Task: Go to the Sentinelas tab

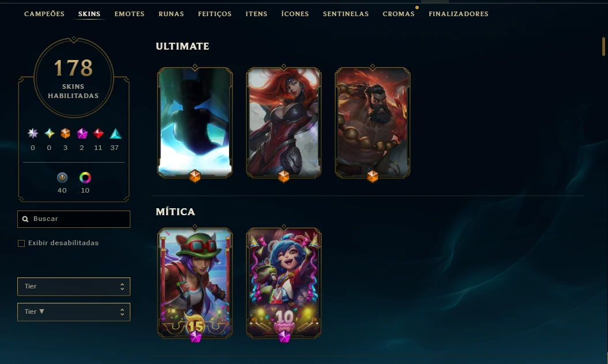Action: pyautogui.click(x=346, y=14)
